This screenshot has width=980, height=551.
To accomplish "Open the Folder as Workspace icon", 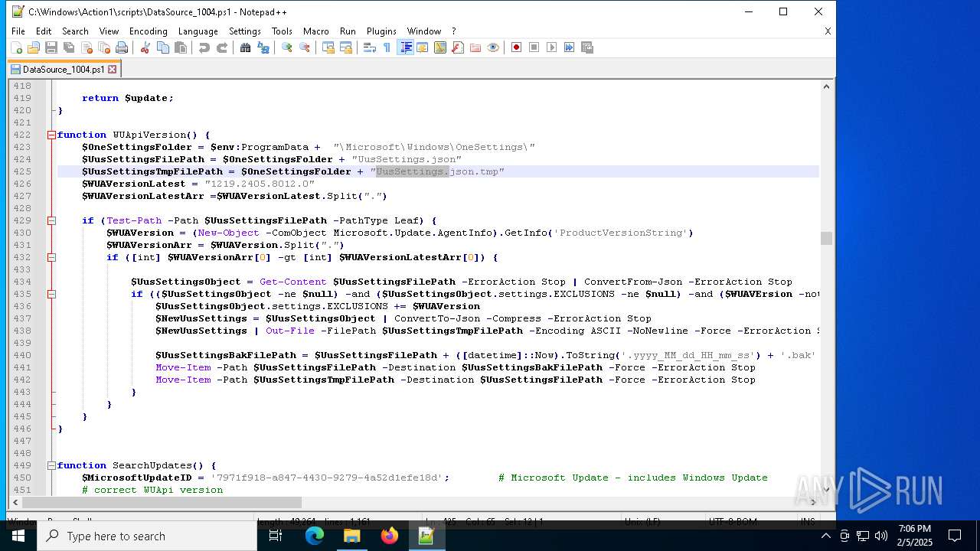I will [475, 47].
